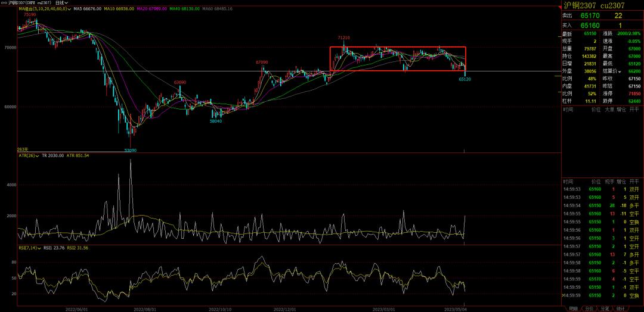Click the 沪铜2307 cu2307 contract title
Screen dimensions: 644x312
coord(596,5)
